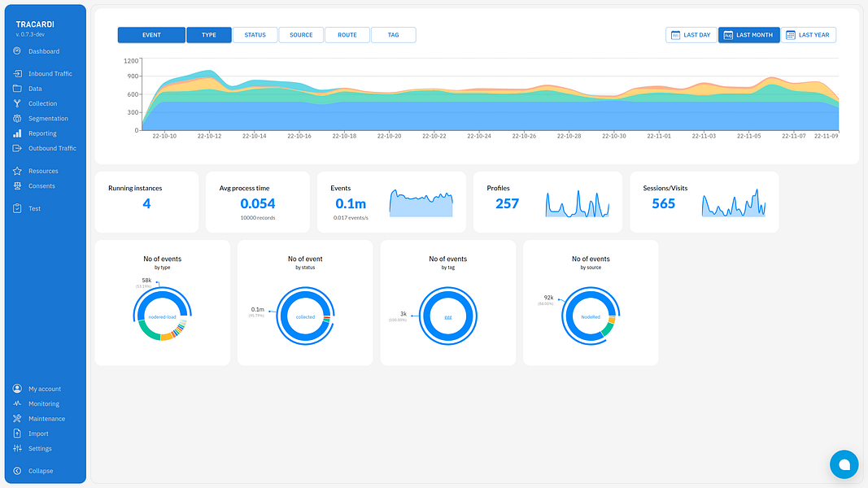Toggle the Last Year time range
The image size is (868, 488).
[809, 35]
